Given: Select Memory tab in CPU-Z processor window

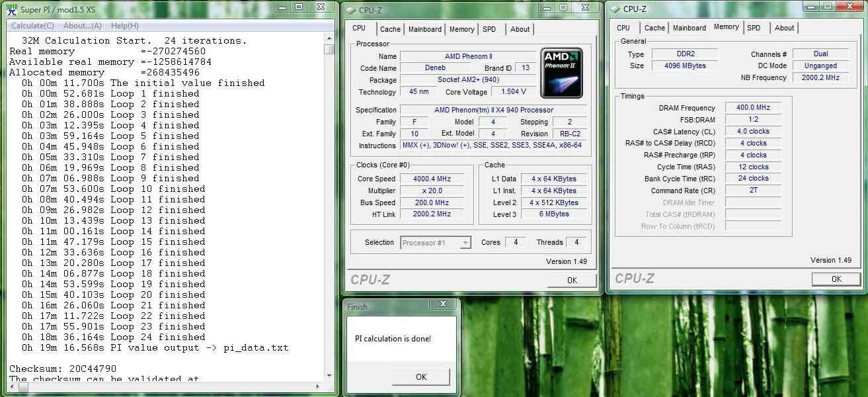Looking at the screenshot, I should (x=461, y=29).
